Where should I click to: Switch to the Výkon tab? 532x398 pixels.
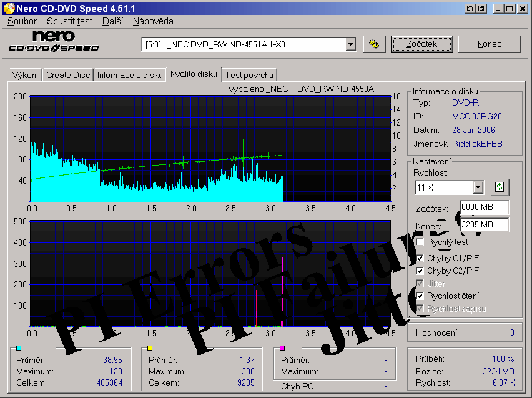[x=24, y=75]
